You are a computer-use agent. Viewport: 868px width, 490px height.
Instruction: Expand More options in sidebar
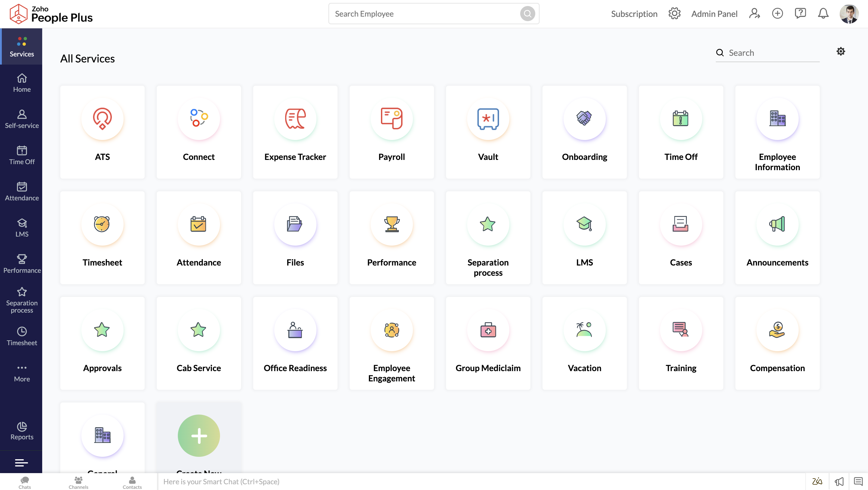click(x=22, y=373)
